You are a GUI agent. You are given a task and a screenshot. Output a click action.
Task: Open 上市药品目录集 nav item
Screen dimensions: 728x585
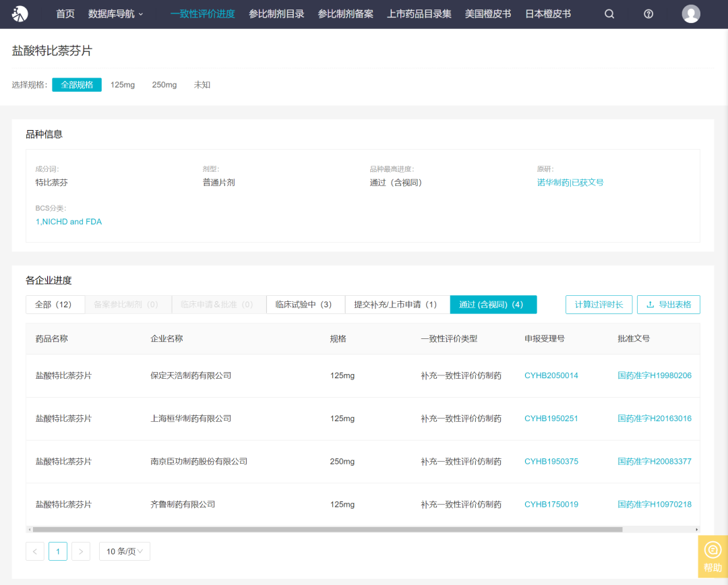419,14
